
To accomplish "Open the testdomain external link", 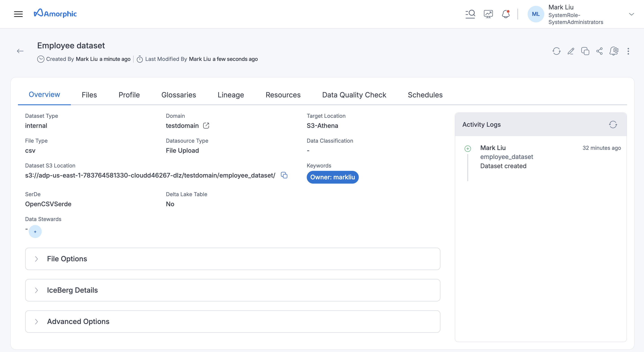I will click(206, 126).
